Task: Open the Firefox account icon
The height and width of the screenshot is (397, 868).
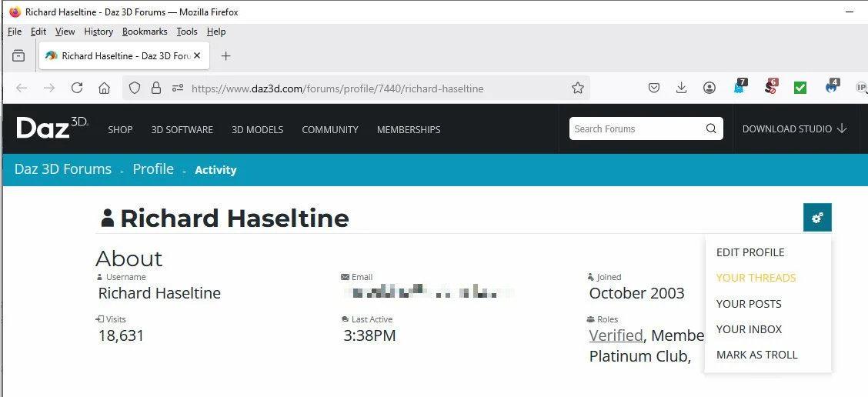Action: click(709, 88)
